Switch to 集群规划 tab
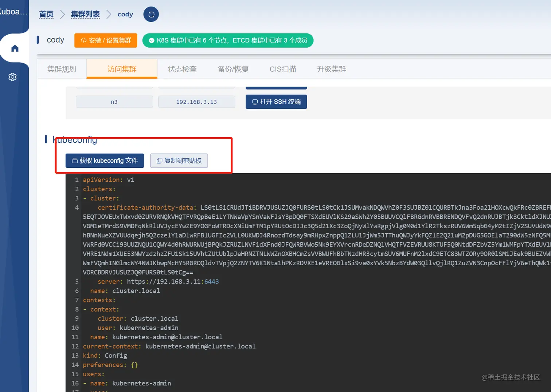Screen dimensions: 551x392 [x=62, y=69]
